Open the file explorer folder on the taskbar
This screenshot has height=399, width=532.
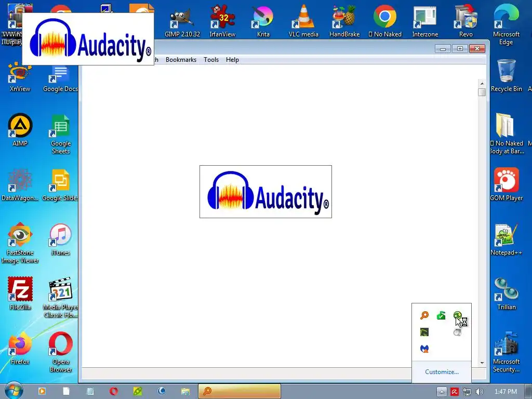coord(185,391)
